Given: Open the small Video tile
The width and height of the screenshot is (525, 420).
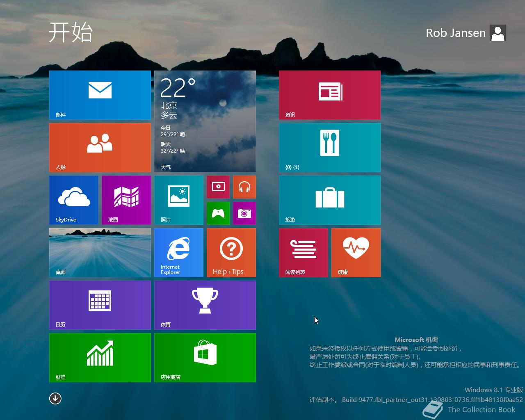Looking at the screenshot, I should [218, 187].
